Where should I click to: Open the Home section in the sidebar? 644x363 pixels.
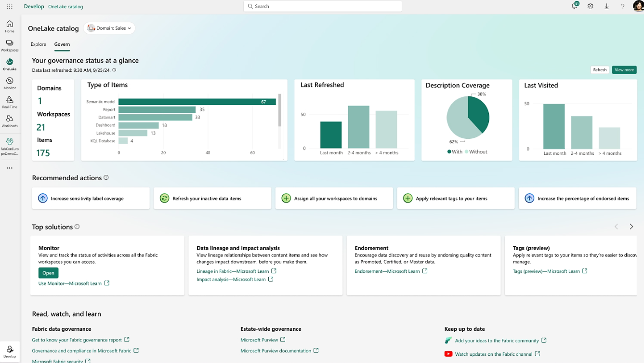[9, 25]
